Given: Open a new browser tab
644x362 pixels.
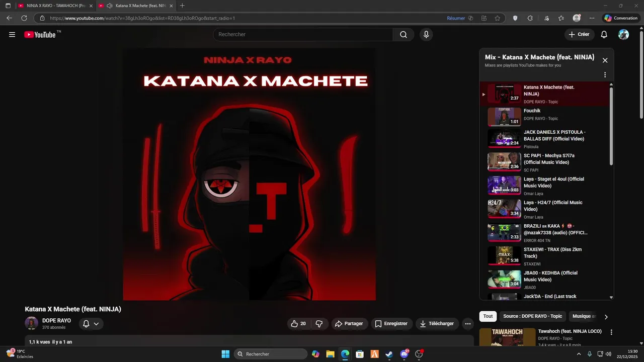Looking at the screenshot, I should point(182,6).
